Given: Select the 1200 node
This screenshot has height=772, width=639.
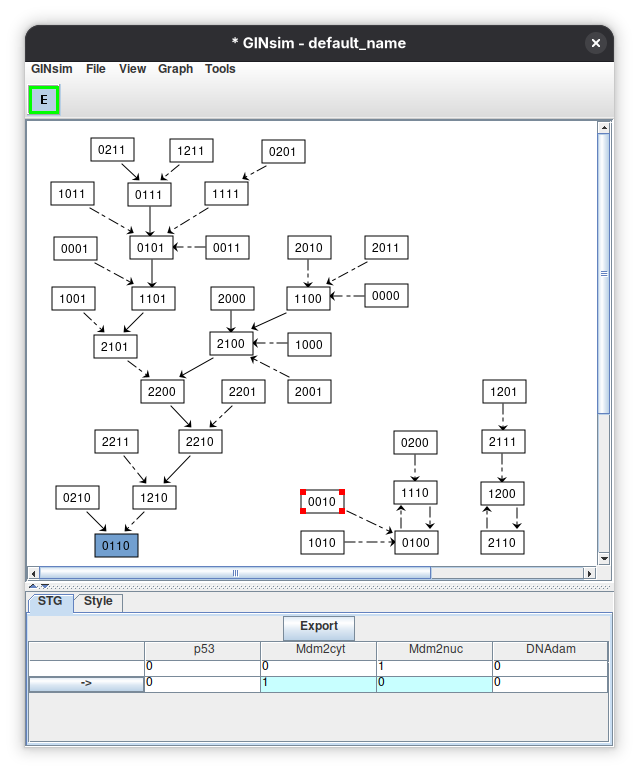Looking at the screenshot, I should pyautogui.click(x=502, y=493).
